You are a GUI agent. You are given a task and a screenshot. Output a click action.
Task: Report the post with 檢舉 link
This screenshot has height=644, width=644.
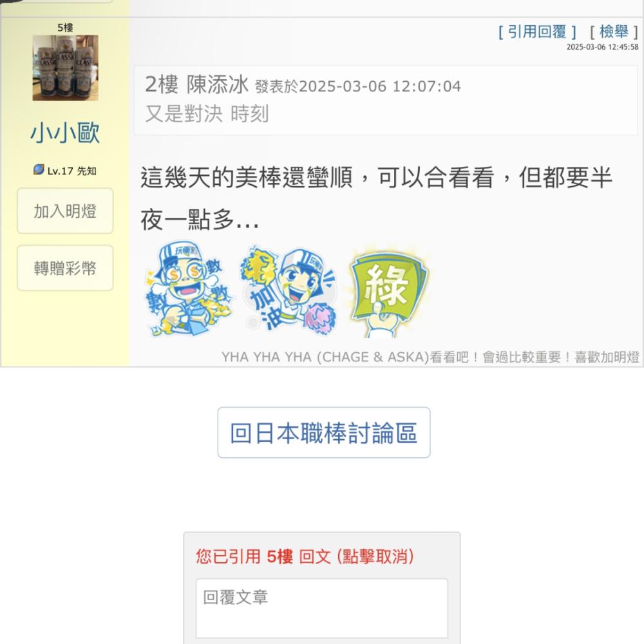(x=614, y=32)
